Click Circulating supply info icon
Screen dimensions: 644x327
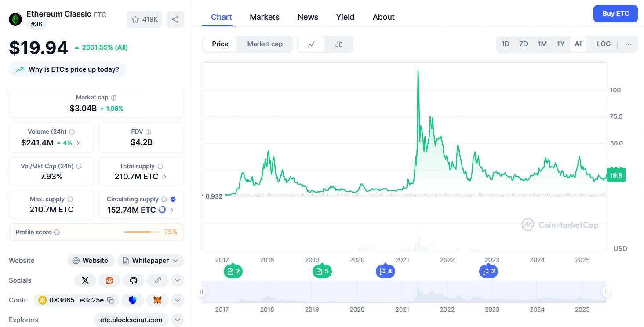pos(164,200)
